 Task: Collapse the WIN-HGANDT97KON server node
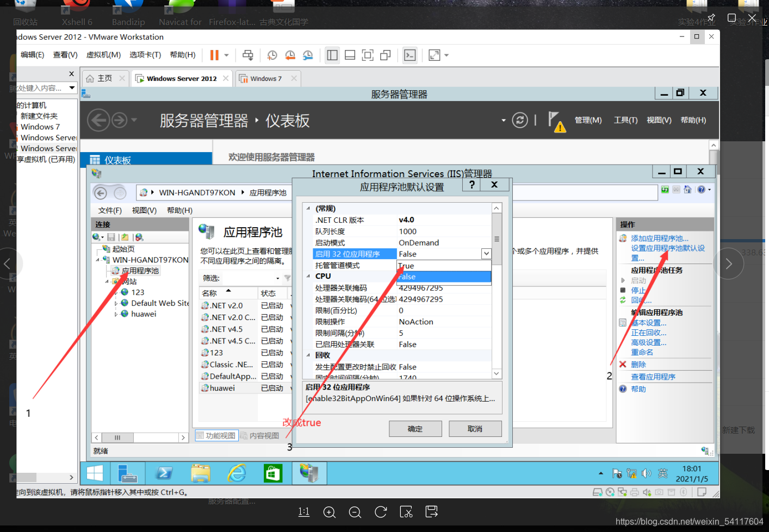tap(98, 260)
